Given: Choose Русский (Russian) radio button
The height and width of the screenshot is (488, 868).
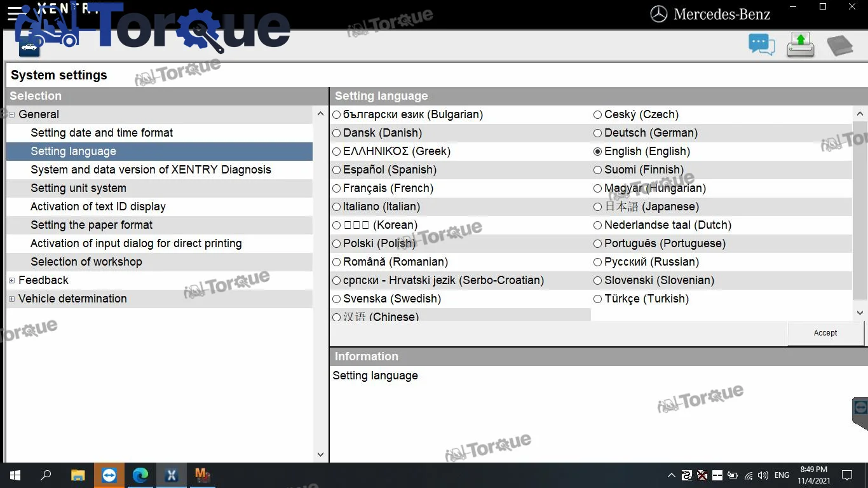Looking at the screenshot, I should point(598,262).
